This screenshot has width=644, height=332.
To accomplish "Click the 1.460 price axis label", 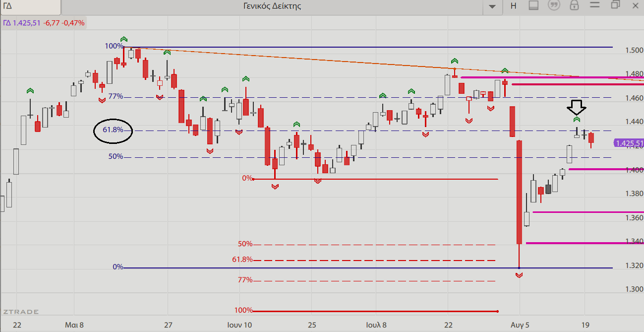I will pyautogui.click(x=635, y=98).
